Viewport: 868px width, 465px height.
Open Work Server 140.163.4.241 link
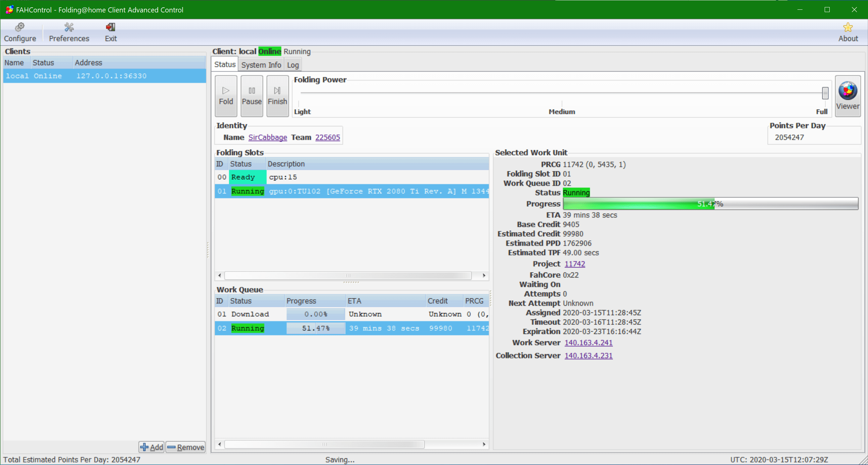click(588, 342)
